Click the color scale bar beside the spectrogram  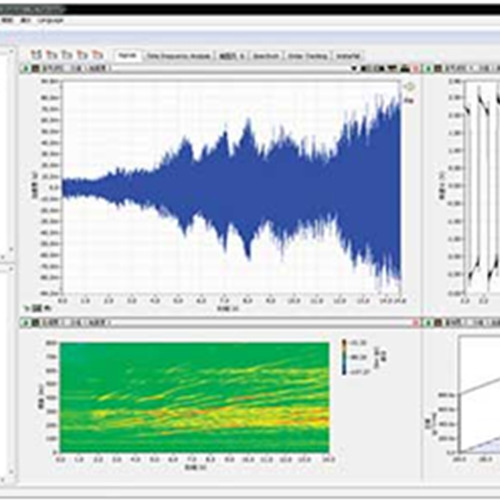[344, 357]
